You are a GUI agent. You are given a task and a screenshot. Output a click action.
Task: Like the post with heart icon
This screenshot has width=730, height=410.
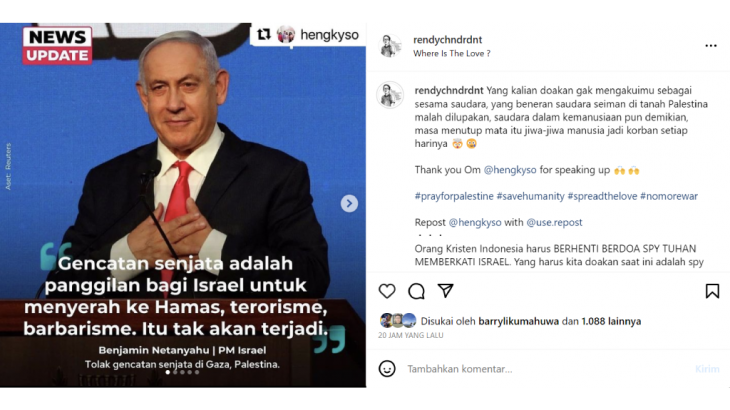coord(387,291)
